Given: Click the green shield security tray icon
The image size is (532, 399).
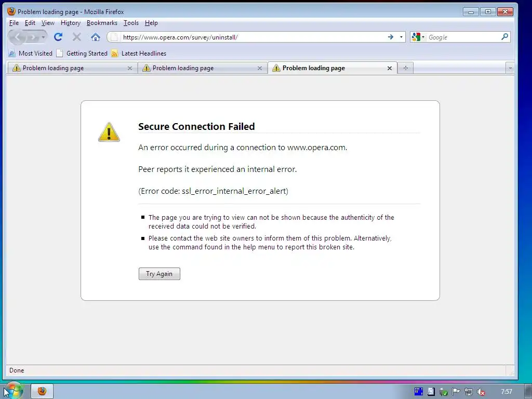Looking at the screenshot, I should (443, 392).
